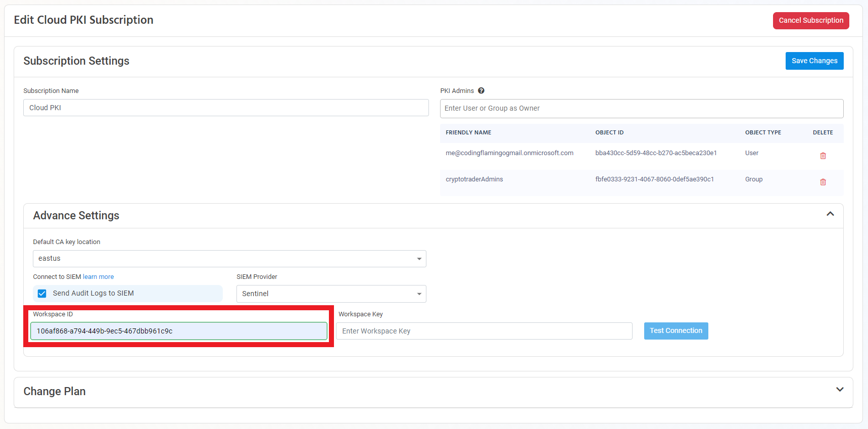The image size is (868, 429).
Task: Click the FRIENDLY NAME column header
Action: tap(468, 132)
